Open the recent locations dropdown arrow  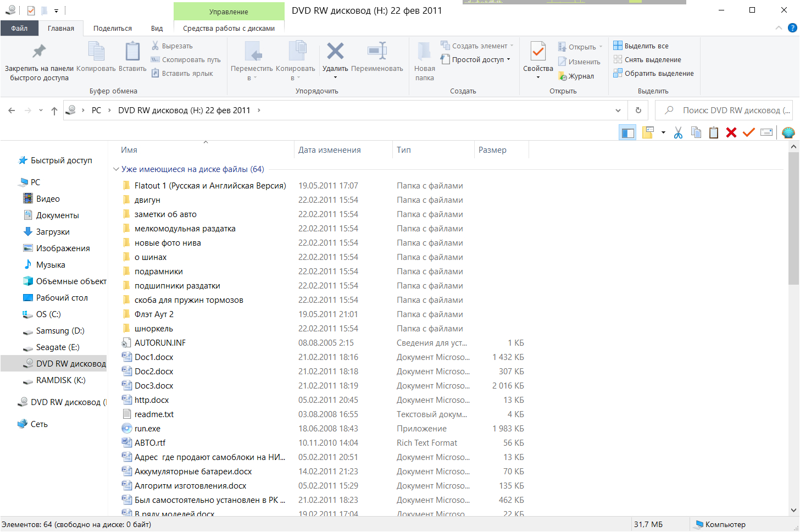41,110
